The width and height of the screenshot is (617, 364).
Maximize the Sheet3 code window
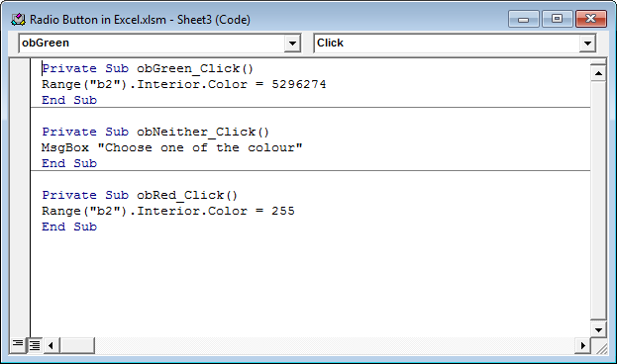pos(557,19)
